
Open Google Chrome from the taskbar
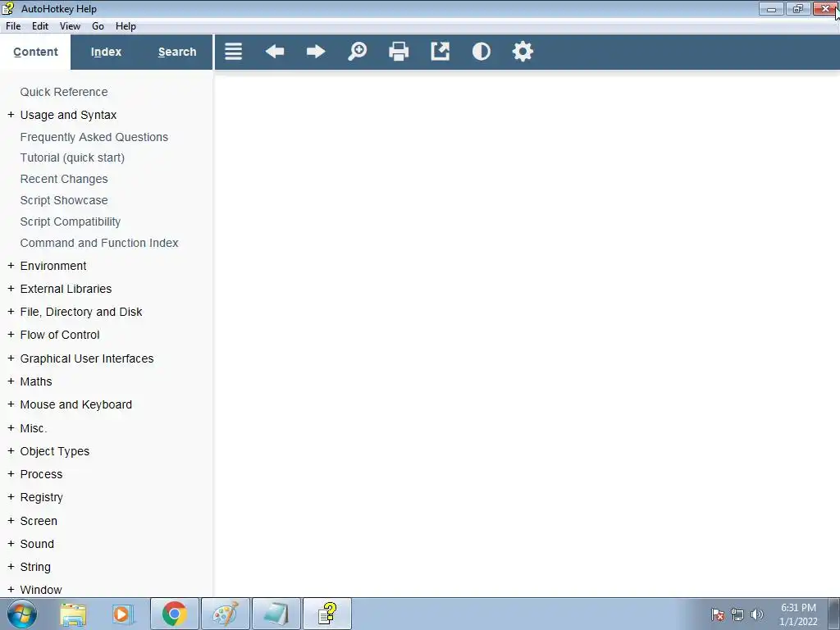click(175, 614)
